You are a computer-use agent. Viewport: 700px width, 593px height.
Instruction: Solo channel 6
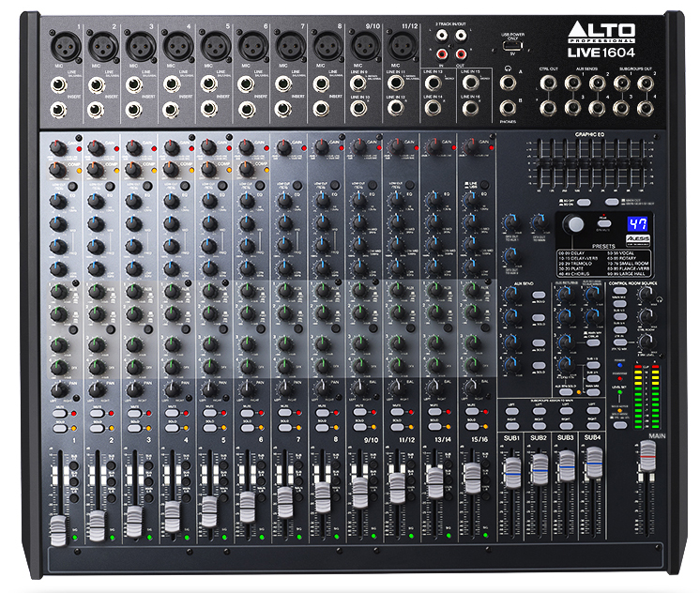tap(247, 428)
